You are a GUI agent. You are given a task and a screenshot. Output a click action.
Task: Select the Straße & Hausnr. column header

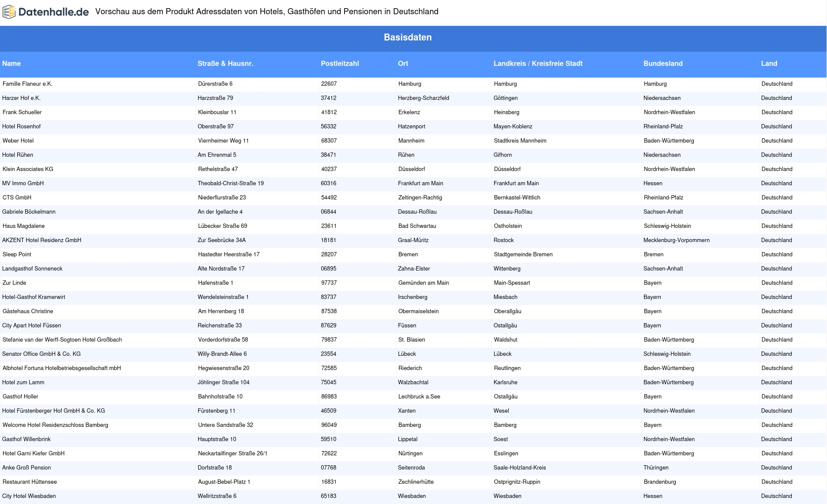225,64
